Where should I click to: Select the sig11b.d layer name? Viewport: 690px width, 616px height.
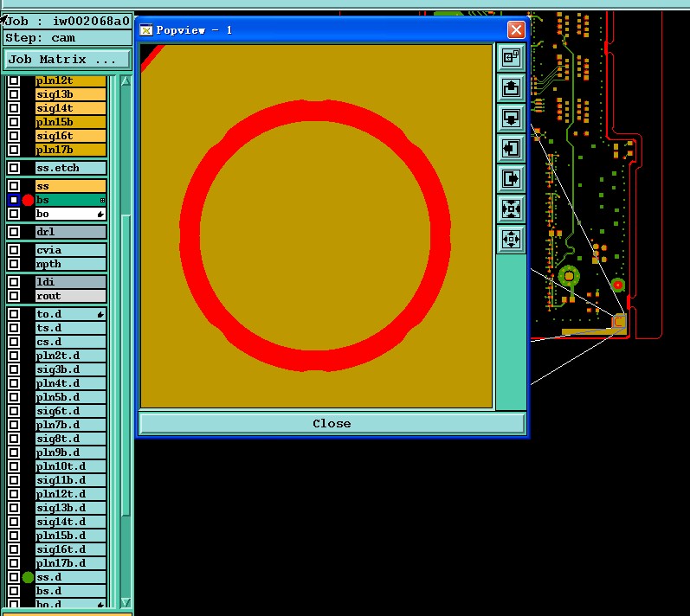click(70, 480)
